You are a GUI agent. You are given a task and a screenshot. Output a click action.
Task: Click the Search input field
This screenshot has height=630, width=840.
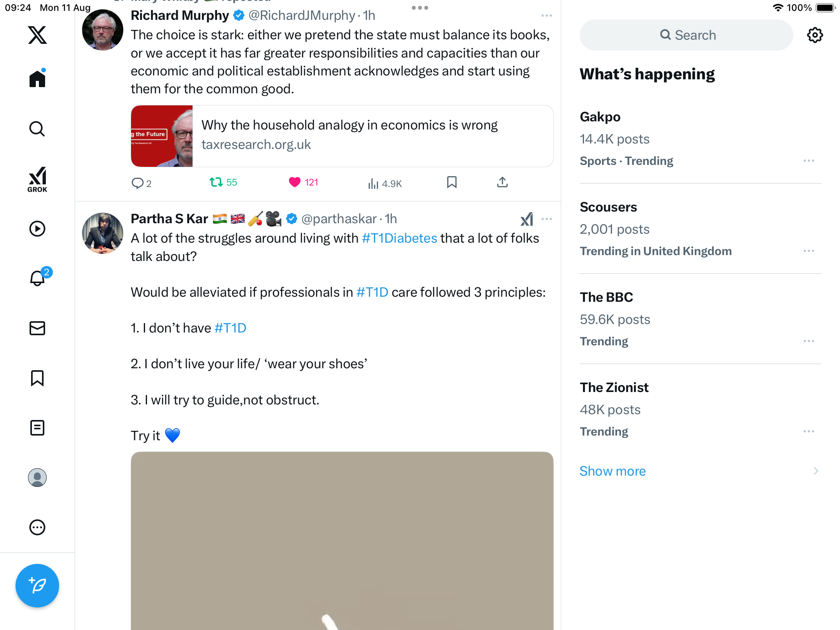[686, 35]
